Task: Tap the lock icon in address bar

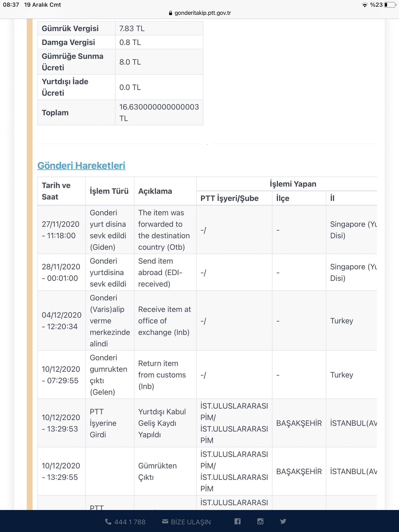Action: [171, 13]
